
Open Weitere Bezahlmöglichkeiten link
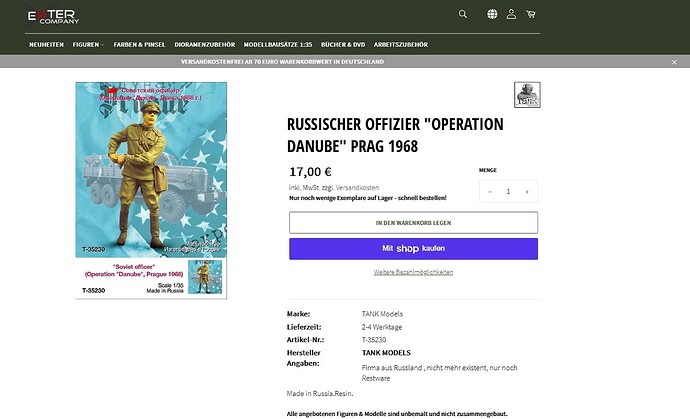point(413,272)
